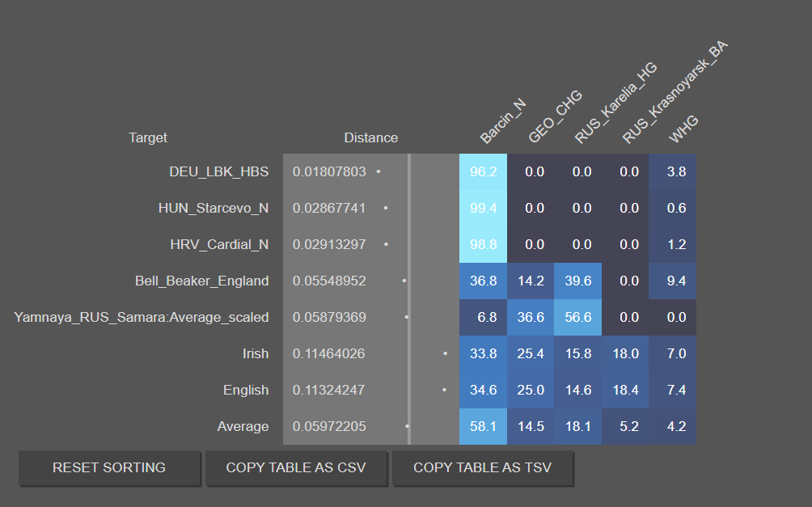The height and width of the screenshot is (507, 812).
Task: Click the Average row distance value
Action: tap(328, 426)
